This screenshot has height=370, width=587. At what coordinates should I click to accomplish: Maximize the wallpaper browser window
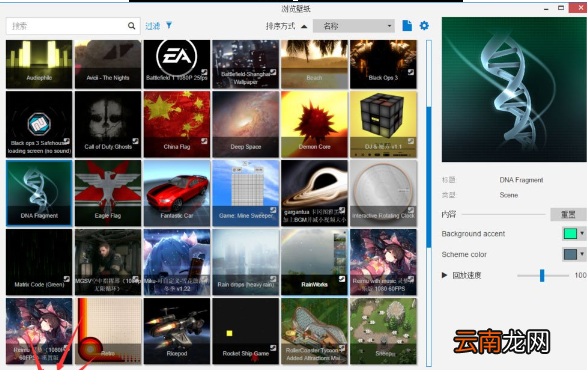click(x=561, y=7)
